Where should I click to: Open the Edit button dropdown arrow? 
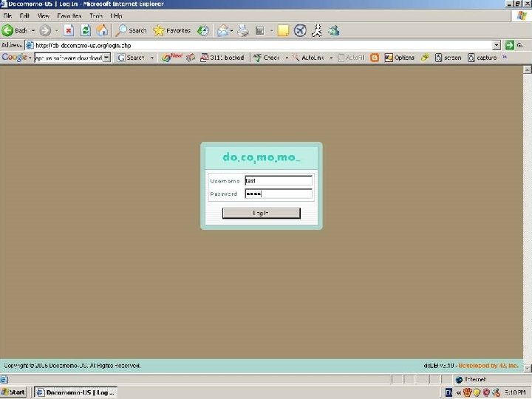[x=271, y=30]
